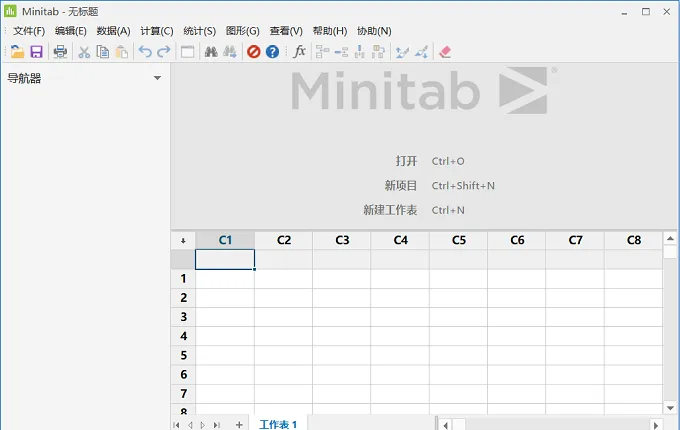The image size is (680, 430).
Task: Click the fx assign formula icon
Action: point(299,52)
